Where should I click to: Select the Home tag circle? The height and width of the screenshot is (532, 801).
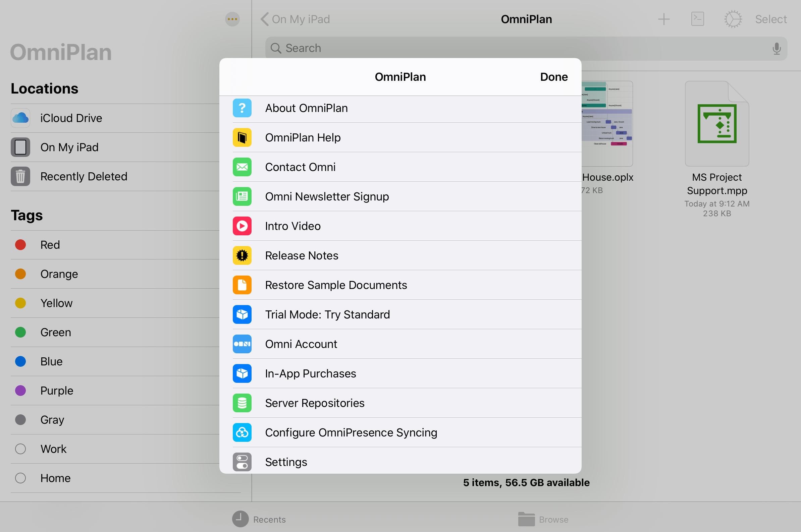[x=20, y=478]
